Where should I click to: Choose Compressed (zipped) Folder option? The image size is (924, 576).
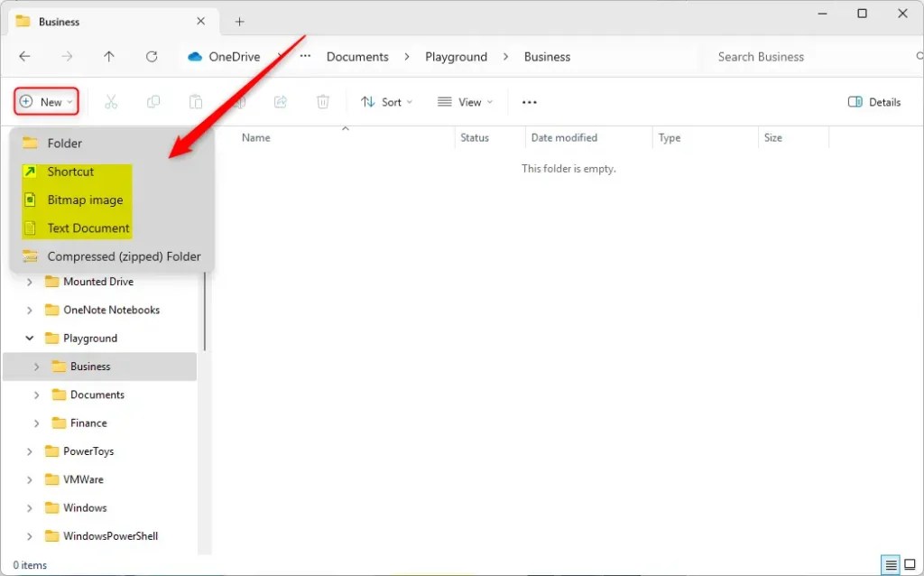pos(112,256)
